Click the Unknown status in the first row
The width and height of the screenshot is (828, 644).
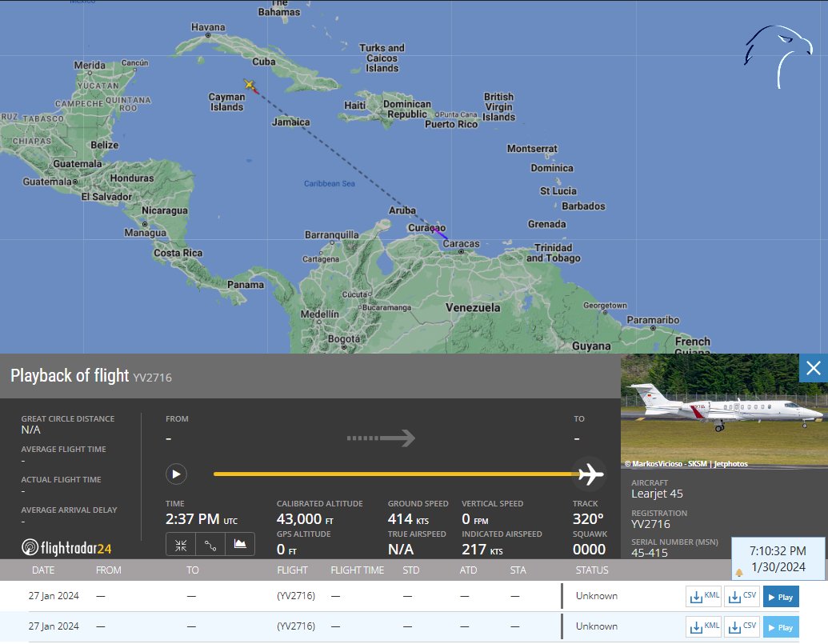(597, 596)
